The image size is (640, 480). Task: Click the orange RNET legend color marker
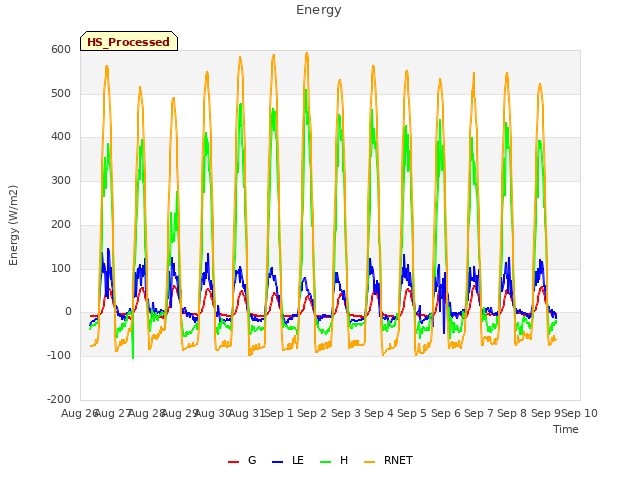click(369, 462)
